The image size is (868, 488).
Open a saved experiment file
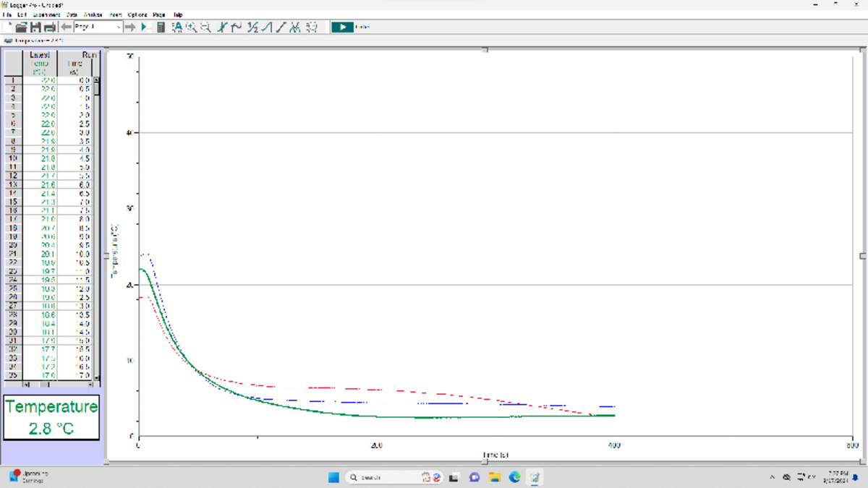(x=22, y=27)
